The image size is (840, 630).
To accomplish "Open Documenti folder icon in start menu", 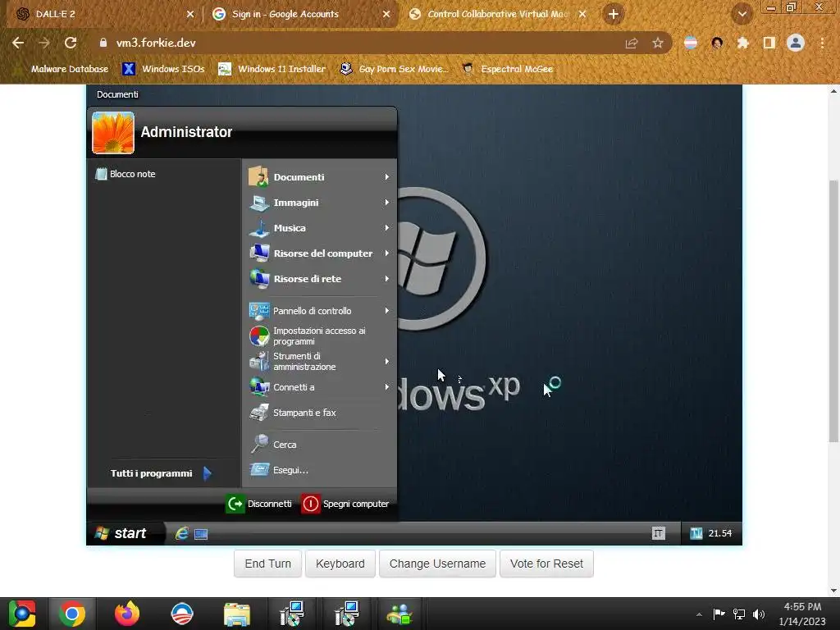I will [258, 177].
